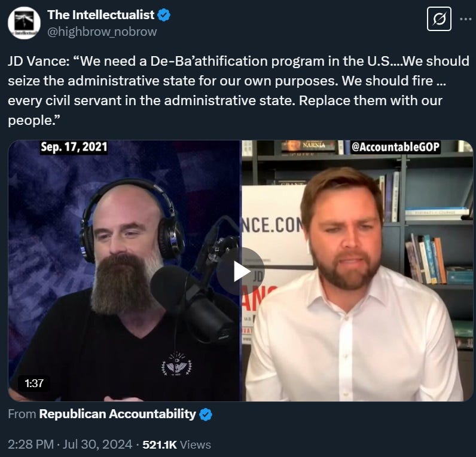The height and width of the screenshot is (457, 476).
Task: Open the @highbrow_nobrow handle link
Action: [102, 32]
